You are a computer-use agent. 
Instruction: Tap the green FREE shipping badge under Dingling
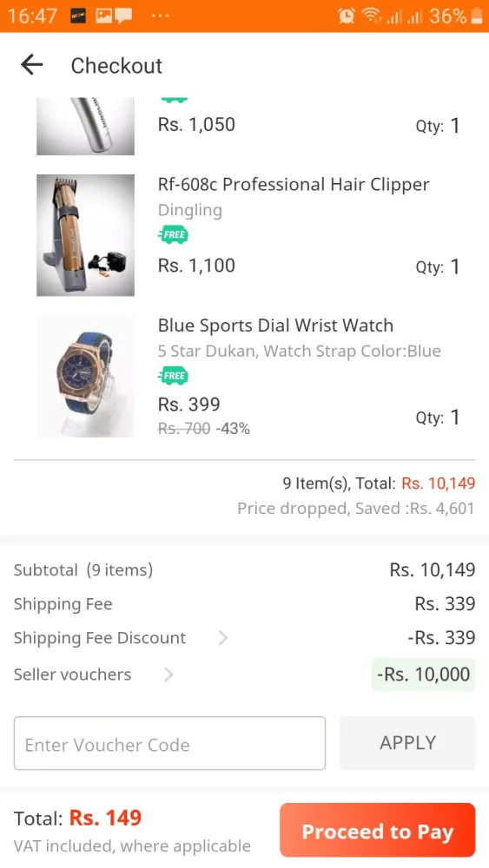[x=173, y=234]
